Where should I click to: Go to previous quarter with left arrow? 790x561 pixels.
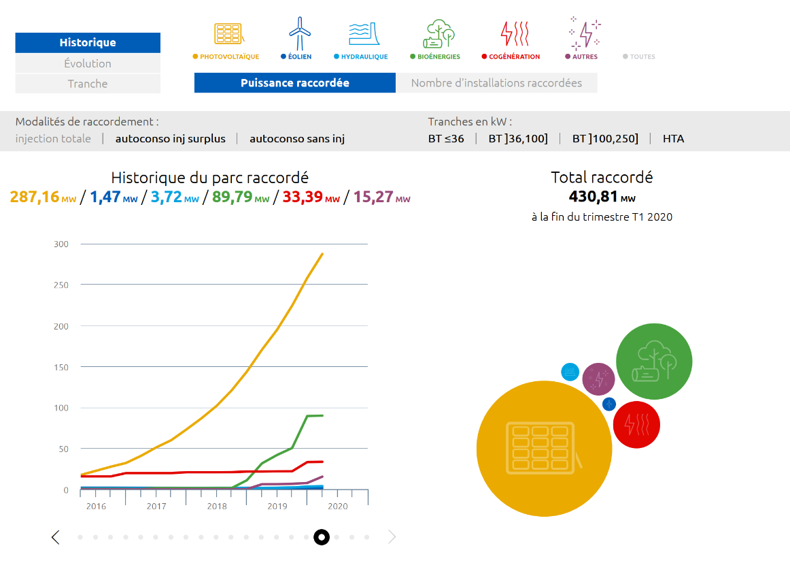click(55, 537)
